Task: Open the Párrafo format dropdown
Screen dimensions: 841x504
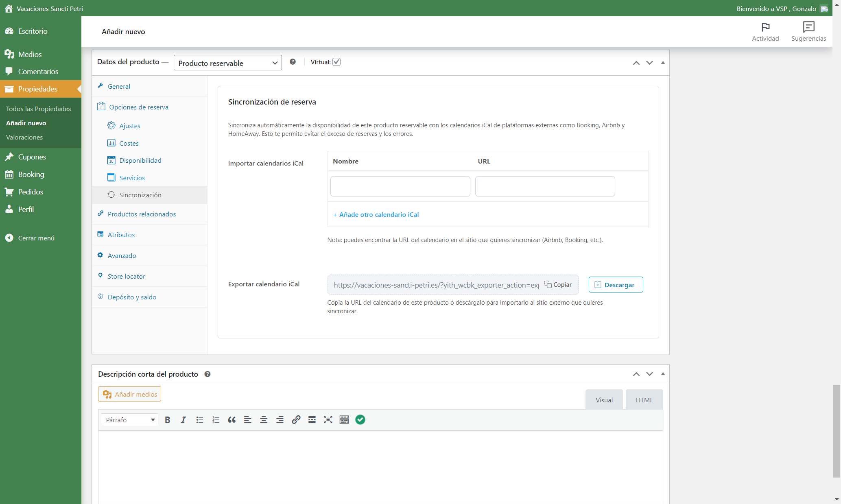Action: click(130, 420)
